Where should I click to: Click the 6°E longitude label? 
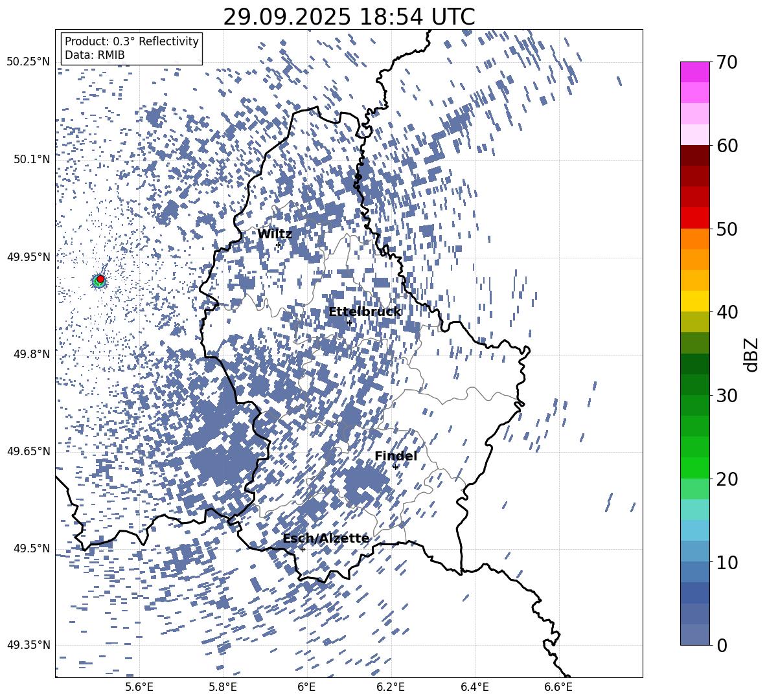[x=306, y=687]
